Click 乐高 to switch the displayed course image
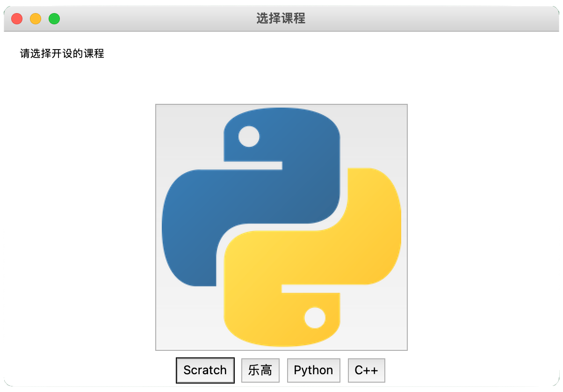Image resolution: width=563 pixels, height=392 pixels. [260, 370]
